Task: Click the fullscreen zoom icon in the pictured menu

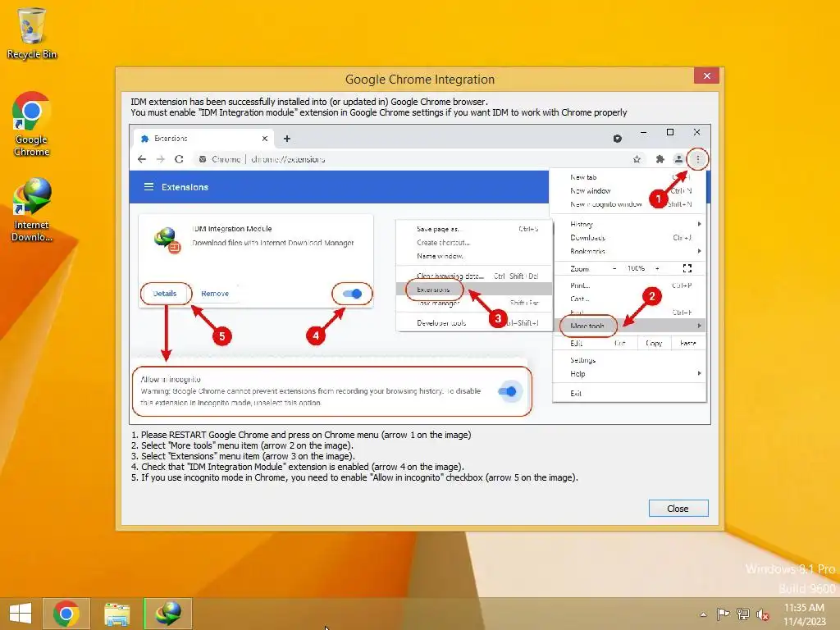Action: [x=687, y=268]
